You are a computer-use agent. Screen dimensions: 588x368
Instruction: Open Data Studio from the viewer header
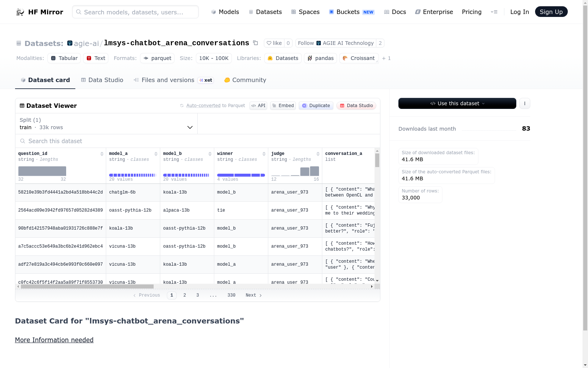click(356, 106)
